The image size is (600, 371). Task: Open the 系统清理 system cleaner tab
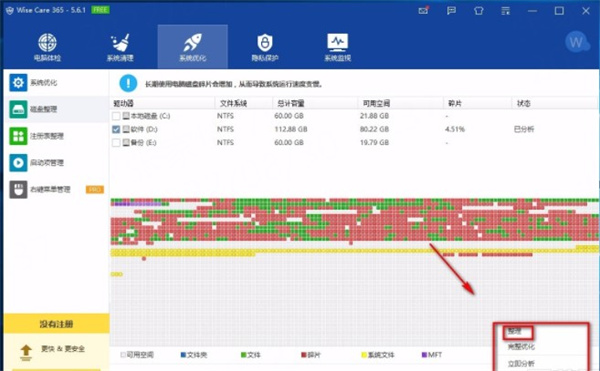(x=120, y=47)
